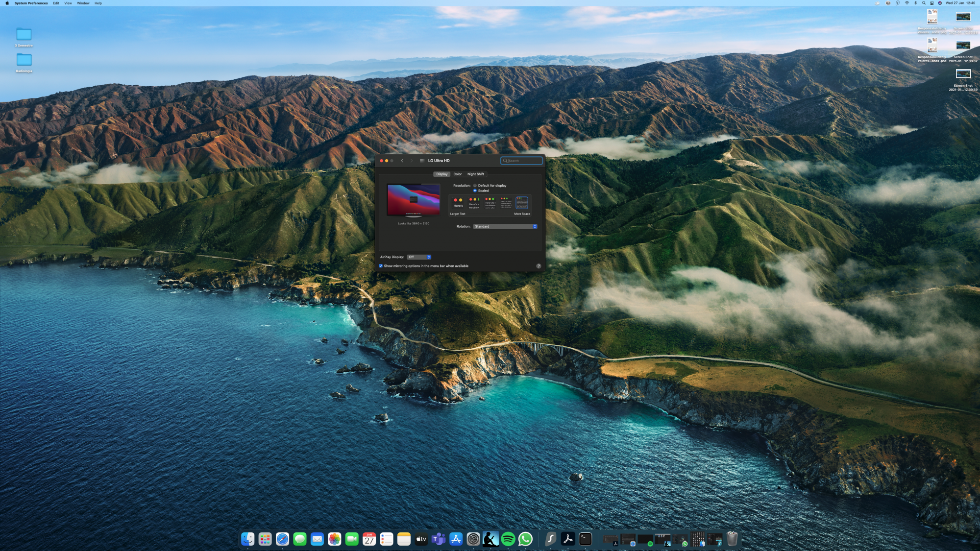Select the Scaled resolution radio button
The image size is (980, 551).
click(475, 191)
